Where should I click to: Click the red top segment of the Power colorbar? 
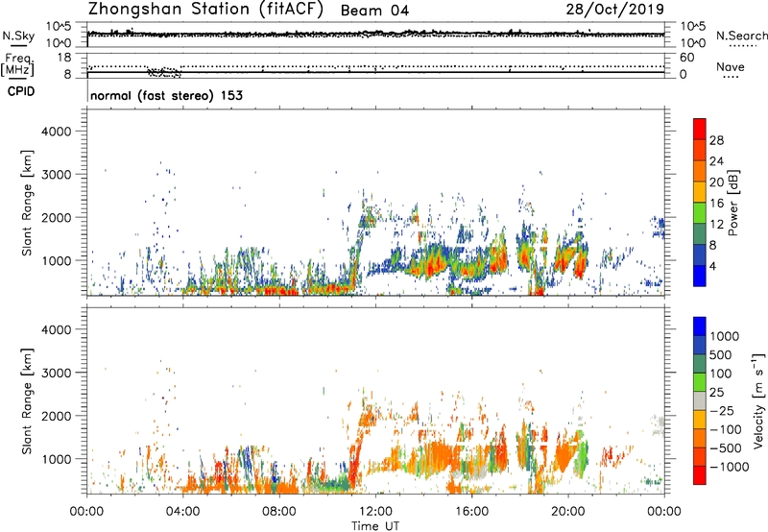click(700, 129)
